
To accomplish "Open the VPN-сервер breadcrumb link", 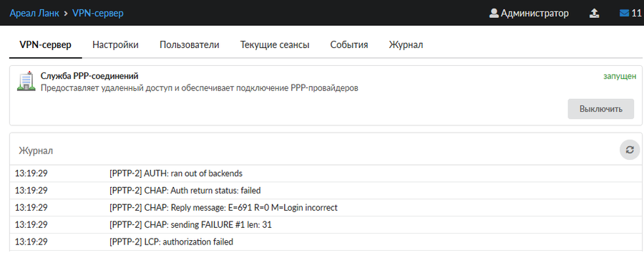I will point(98,13).
